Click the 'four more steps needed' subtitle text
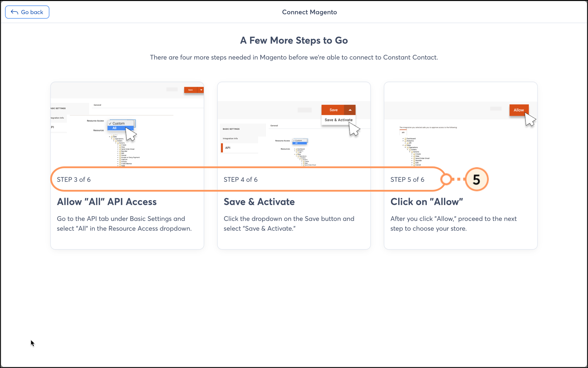 click(294, 57)
